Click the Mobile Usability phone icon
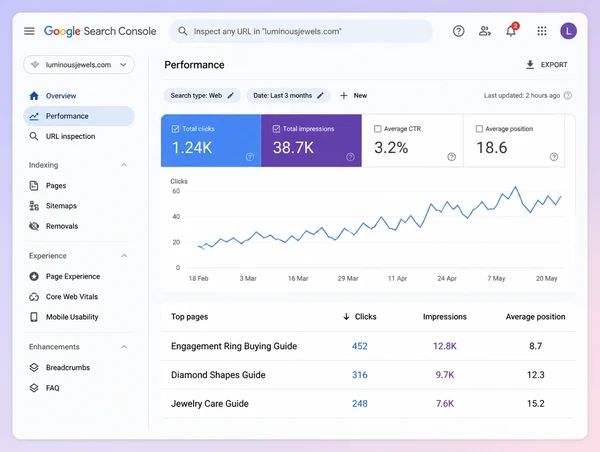This screenshot has height=452, width=600. pyautogui.click(x=34, y=317)
